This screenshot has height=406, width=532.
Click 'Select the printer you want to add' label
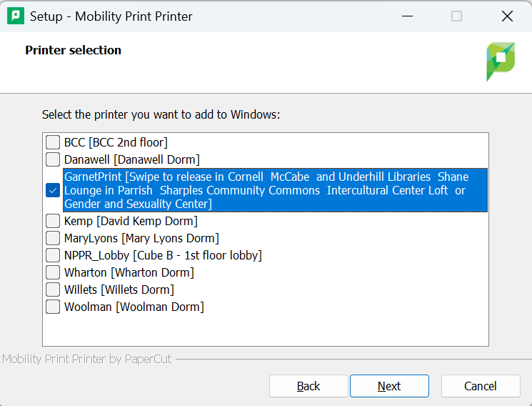[161, 114]
